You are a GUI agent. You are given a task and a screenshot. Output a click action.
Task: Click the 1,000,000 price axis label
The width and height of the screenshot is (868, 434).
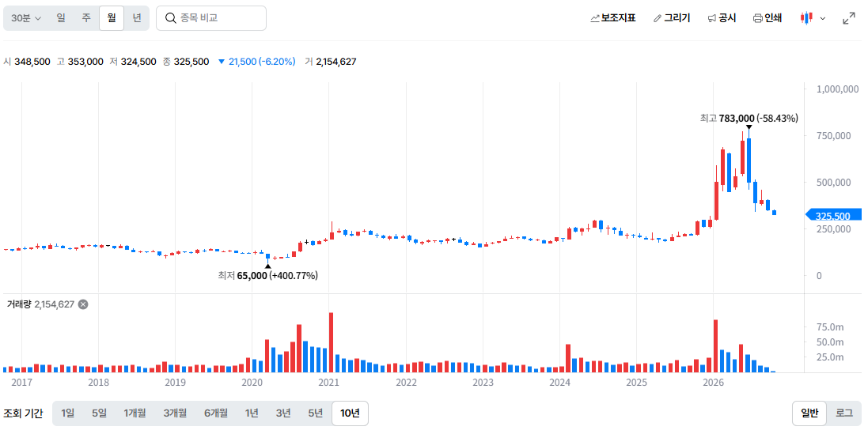click(x=838, y=89)
